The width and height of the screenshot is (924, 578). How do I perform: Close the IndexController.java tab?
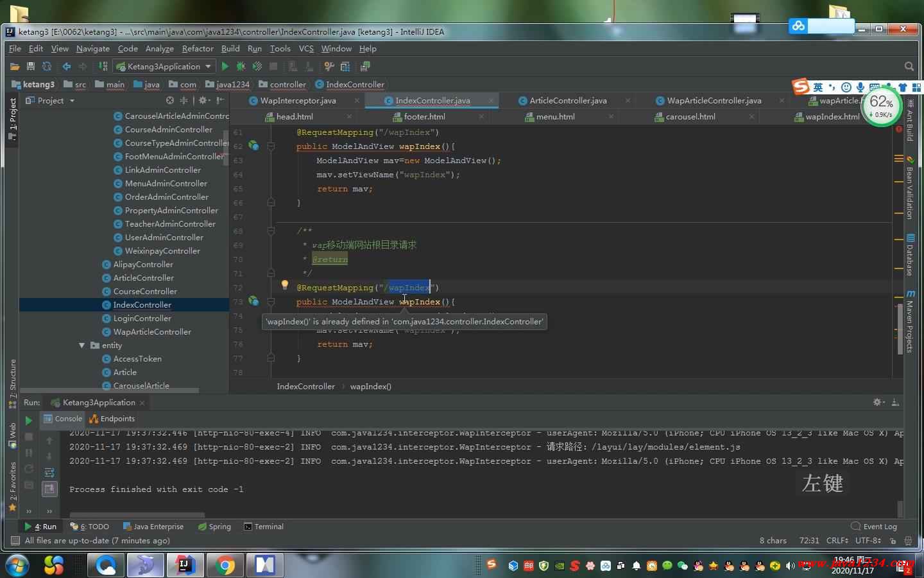click(x=491, y=100)
